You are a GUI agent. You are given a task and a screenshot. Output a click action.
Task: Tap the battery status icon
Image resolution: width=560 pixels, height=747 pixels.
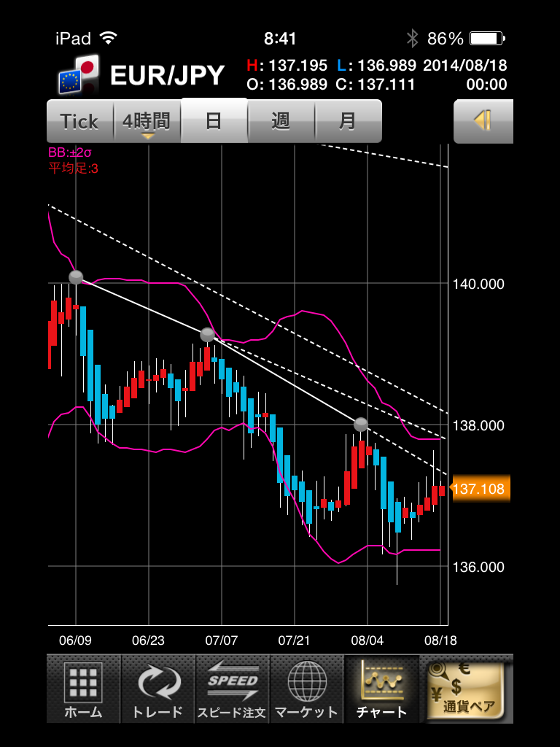(488, 38)
